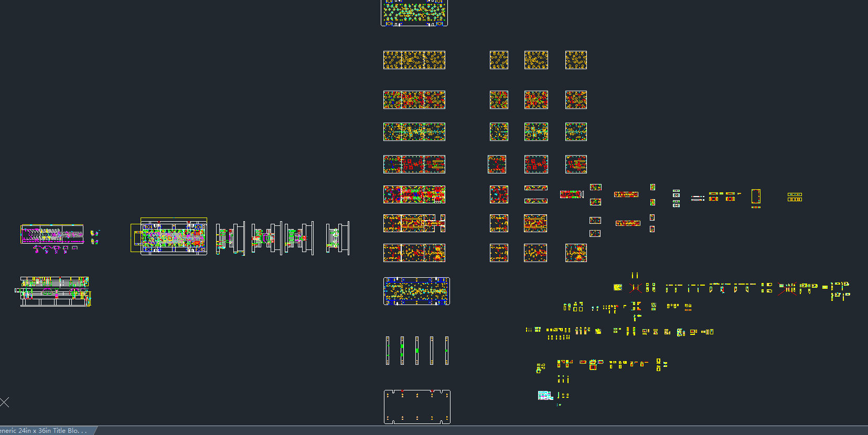The image size is (868, 435).
Task: Click the magenta-outlined strip layout drawing at left
Action: point(52,234)
